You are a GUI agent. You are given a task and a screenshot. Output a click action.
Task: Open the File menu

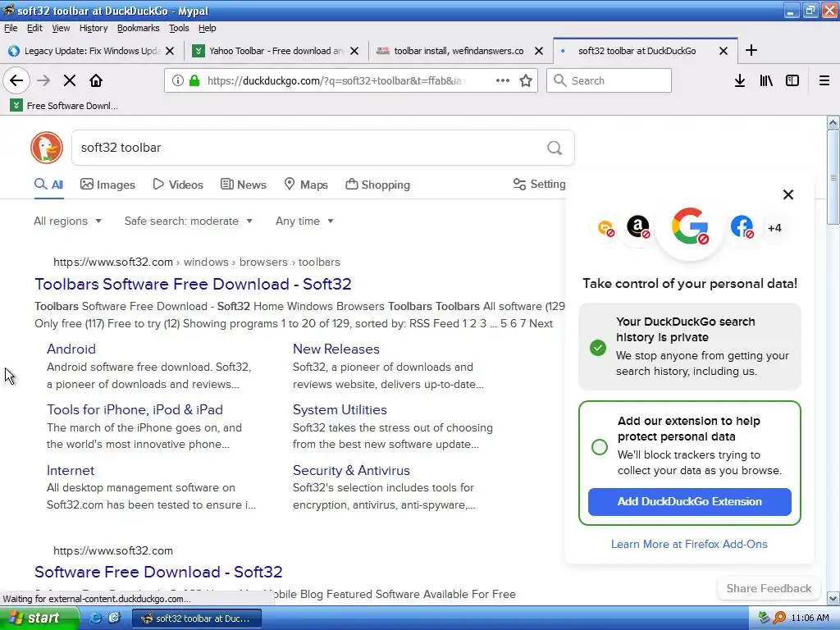[x=11, y=28]
